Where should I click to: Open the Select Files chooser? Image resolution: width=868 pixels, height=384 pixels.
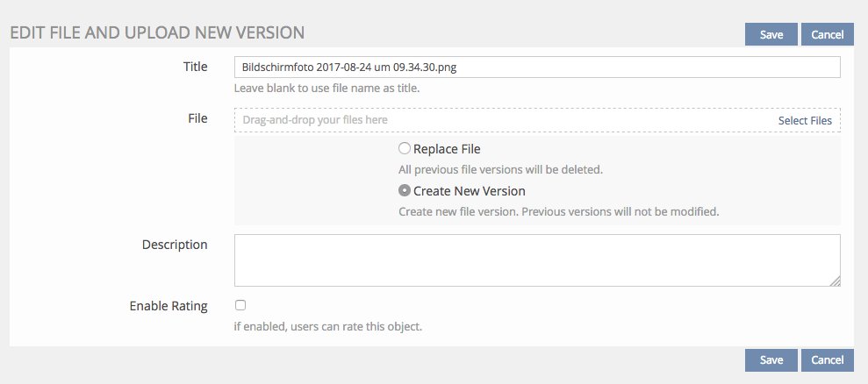[804, 120]
